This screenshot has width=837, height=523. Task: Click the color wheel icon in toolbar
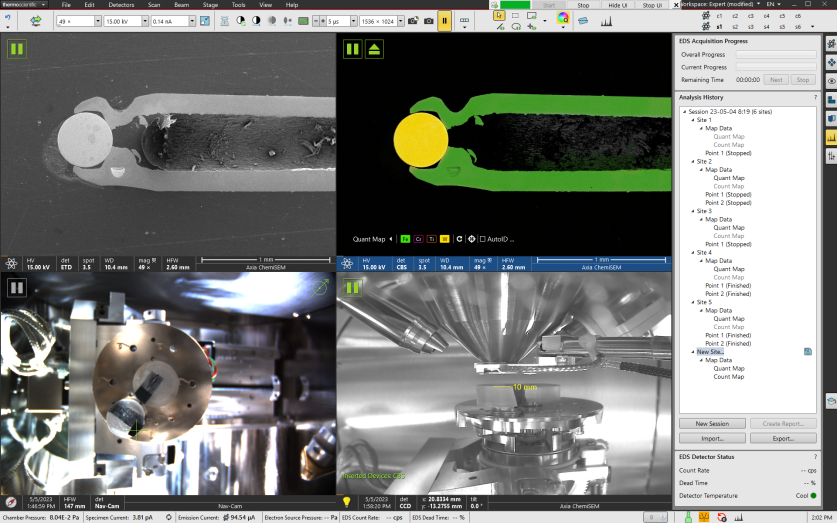(562, 19)
